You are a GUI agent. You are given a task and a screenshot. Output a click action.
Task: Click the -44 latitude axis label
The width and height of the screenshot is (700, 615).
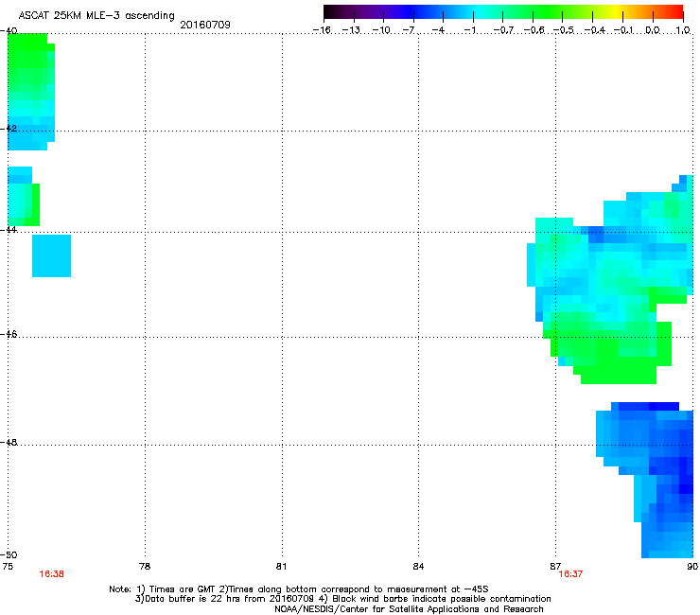tap(9, 229)
